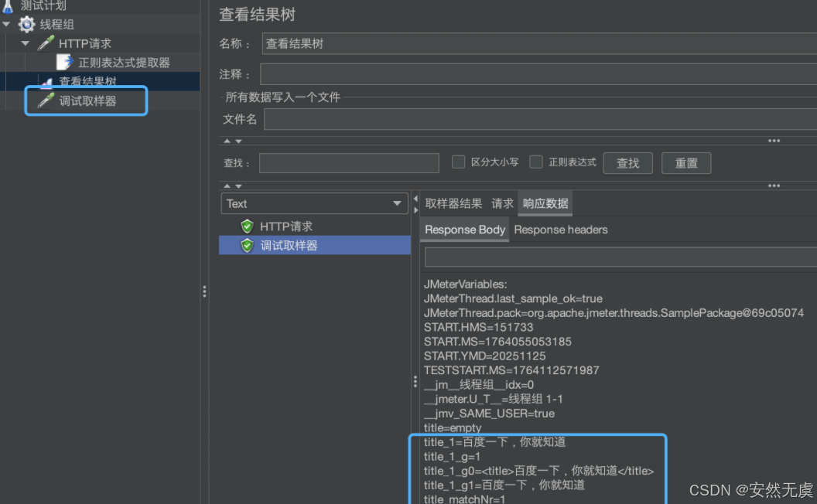Click the left collapse arrow beside 取样器结果 tab
Image resolution: width=817 pixels, height=504 pixels.
tap(415, 199)
